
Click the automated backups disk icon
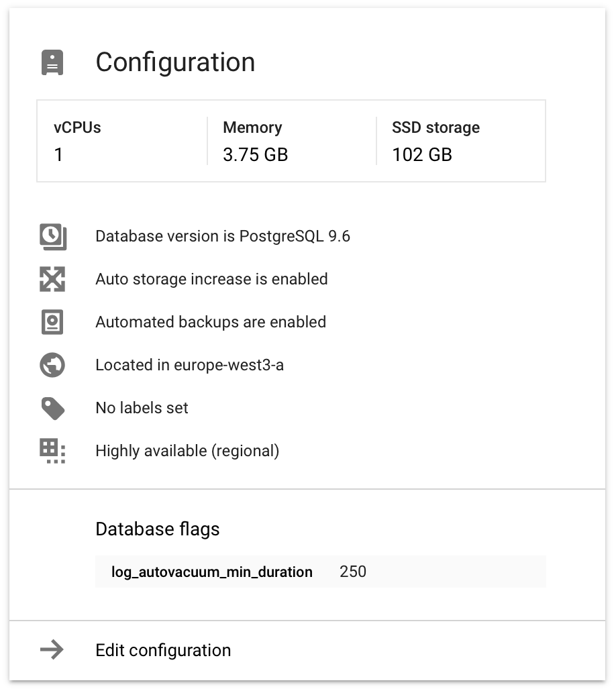pyautogui.click(x=52, y=322)
